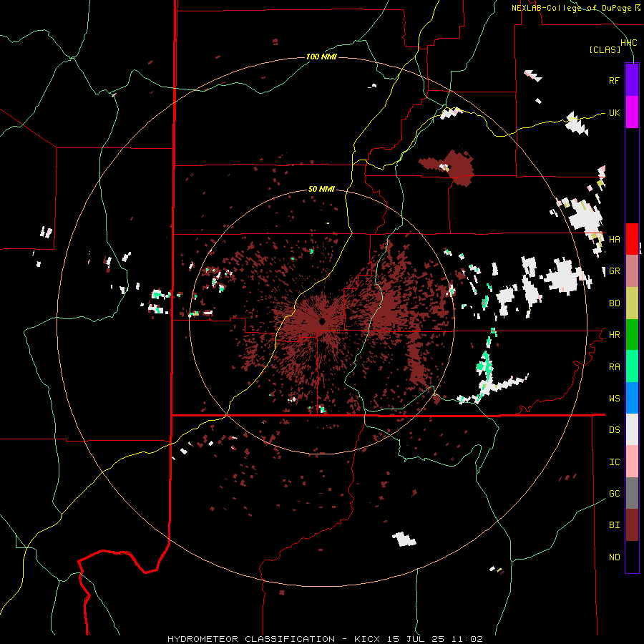
Task: Select the white DS legend swatch
Action: click(x=632, y=429)
